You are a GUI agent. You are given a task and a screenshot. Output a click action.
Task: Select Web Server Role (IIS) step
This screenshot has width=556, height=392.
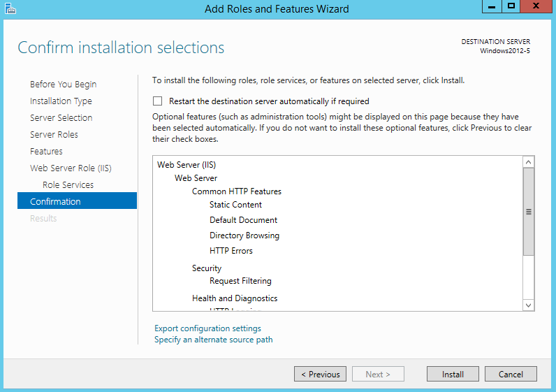click(x=71, y=168)
